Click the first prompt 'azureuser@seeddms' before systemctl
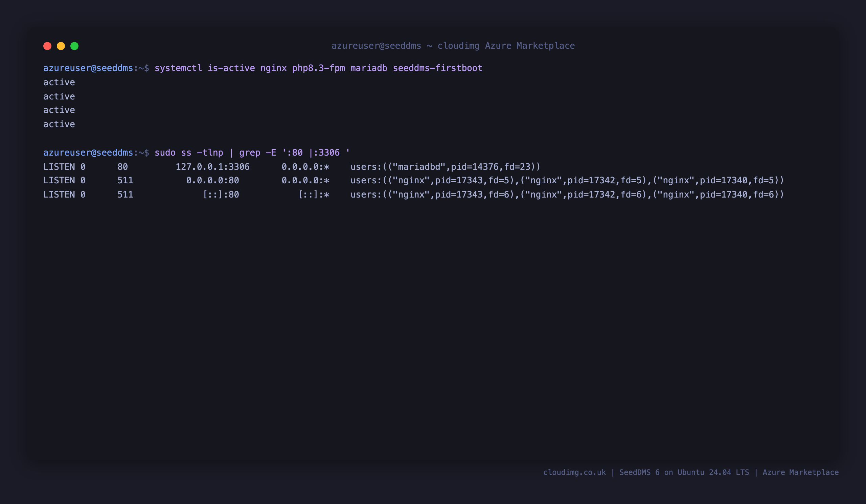 [88, 68]
